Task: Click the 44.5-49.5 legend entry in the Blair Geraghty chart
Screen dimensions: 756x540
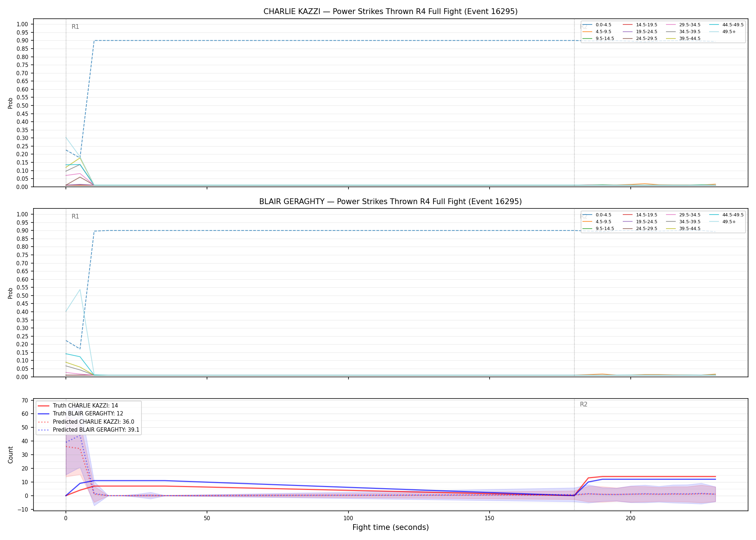Action: 726,215
